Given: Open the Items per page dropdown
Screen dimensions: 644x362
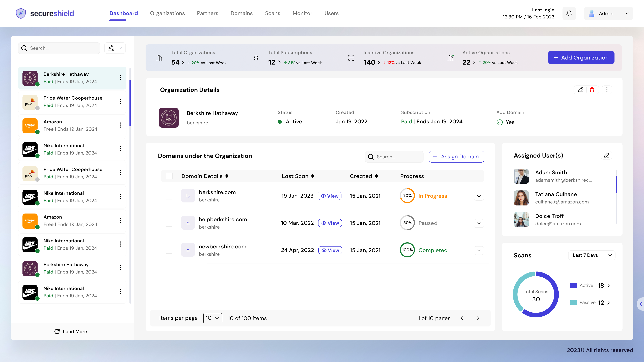Looking at the screenshot, I should pyautogui.click(x=212, y=318).
